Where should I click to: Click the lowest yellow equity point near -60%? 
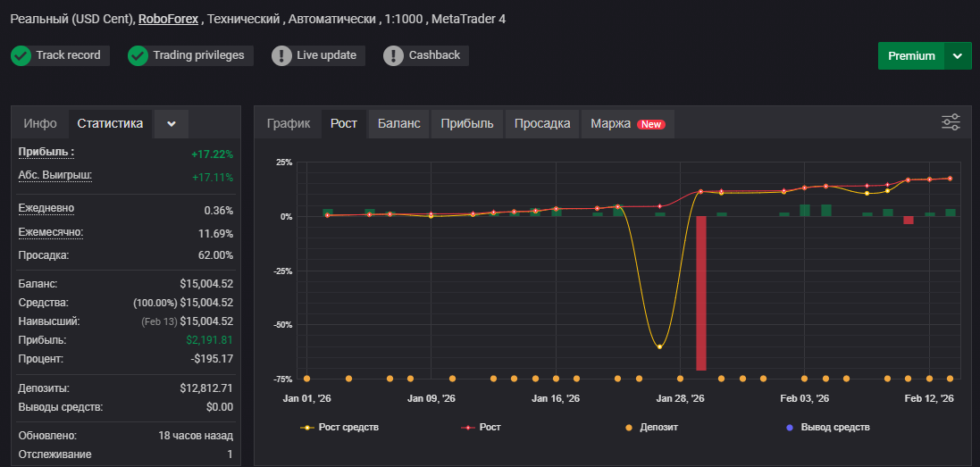pos(659,346)
